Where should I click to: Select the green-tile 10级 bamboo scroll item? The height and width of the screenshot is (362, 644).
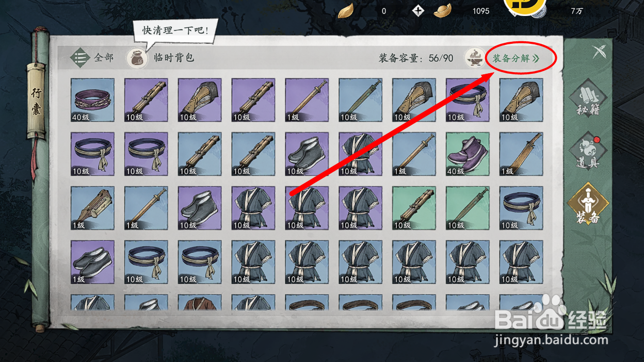click(414, 208)
